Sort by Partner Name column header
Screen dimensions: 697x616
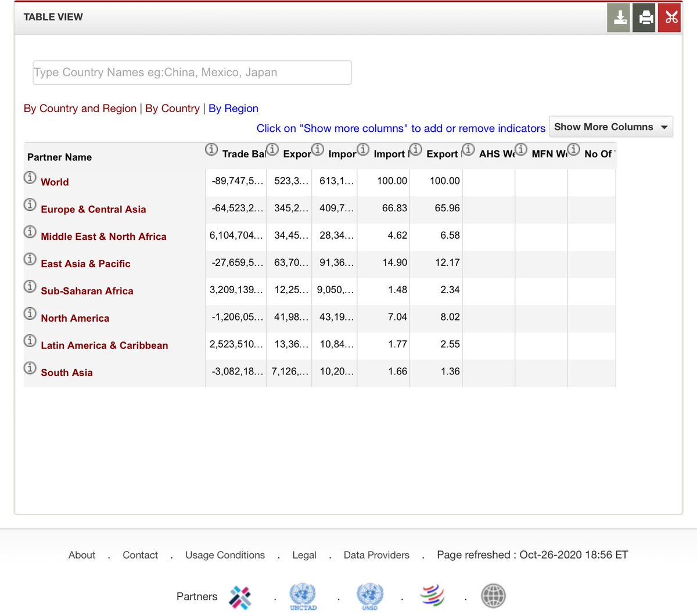coord(59,157)
